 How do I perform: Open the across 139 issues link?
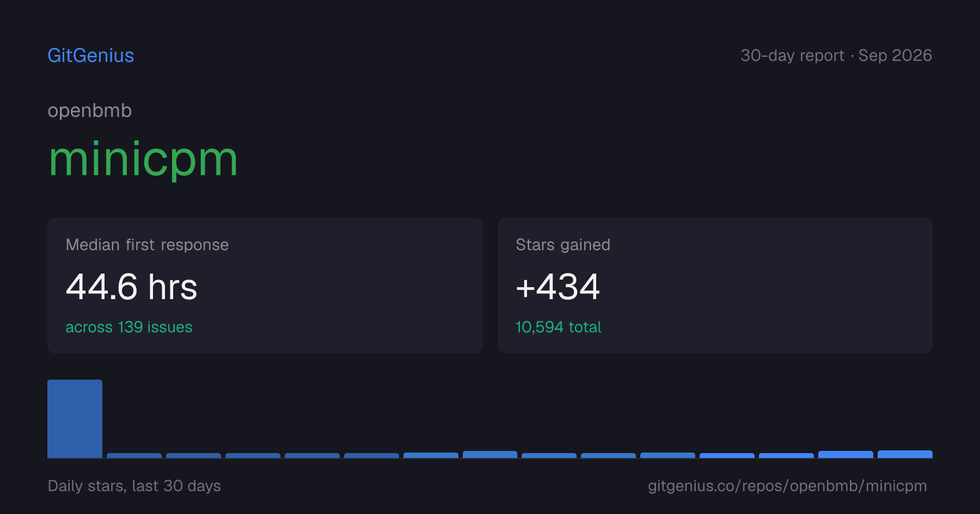point(129,327)
